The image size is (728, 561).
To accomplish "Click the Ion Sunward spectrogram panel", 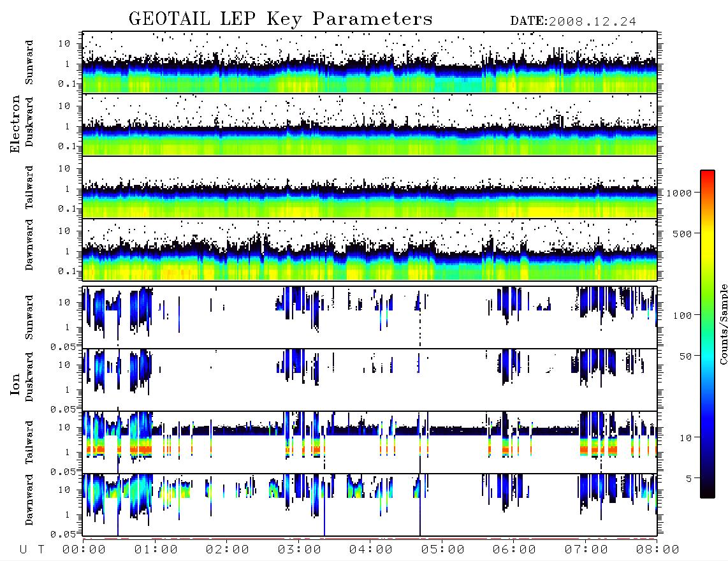I will tap(370, 317).
